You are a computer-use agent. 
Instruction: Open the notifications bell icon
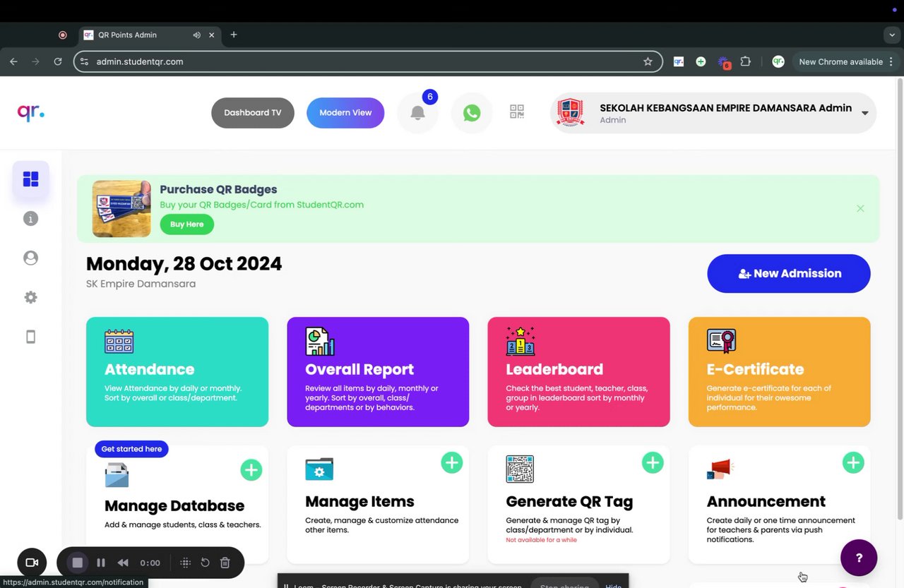[x=417, y=113]
